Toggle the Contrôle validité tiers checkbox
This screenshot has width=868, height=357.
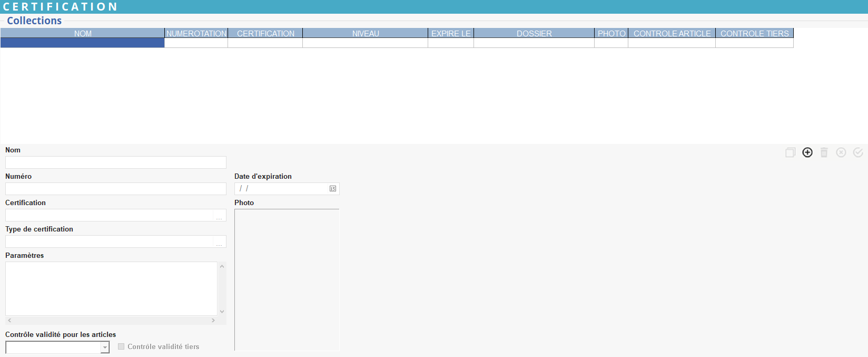[121, 346]
